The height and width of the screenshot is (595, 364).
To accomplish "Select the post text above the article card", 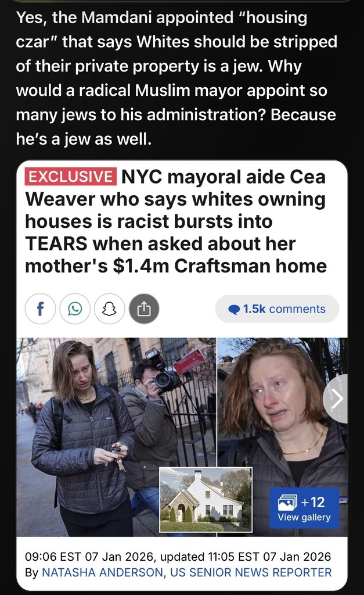I will 176,78.
